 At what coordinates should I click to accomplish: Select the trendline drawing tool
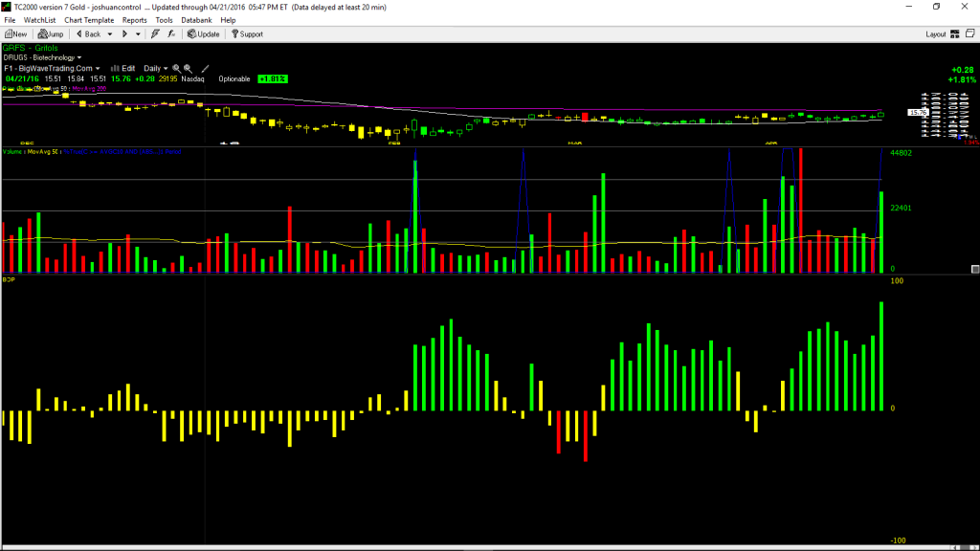point(205,69)
